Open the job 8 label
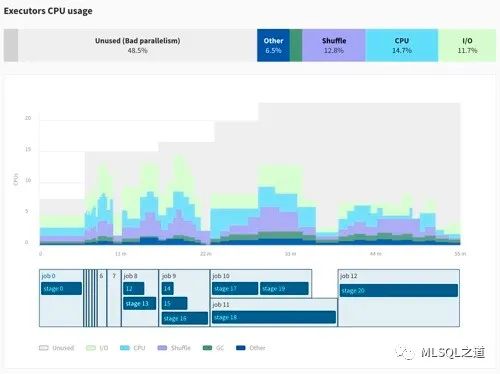This screenshot has height=374, width=500. [x=130, y=276]
